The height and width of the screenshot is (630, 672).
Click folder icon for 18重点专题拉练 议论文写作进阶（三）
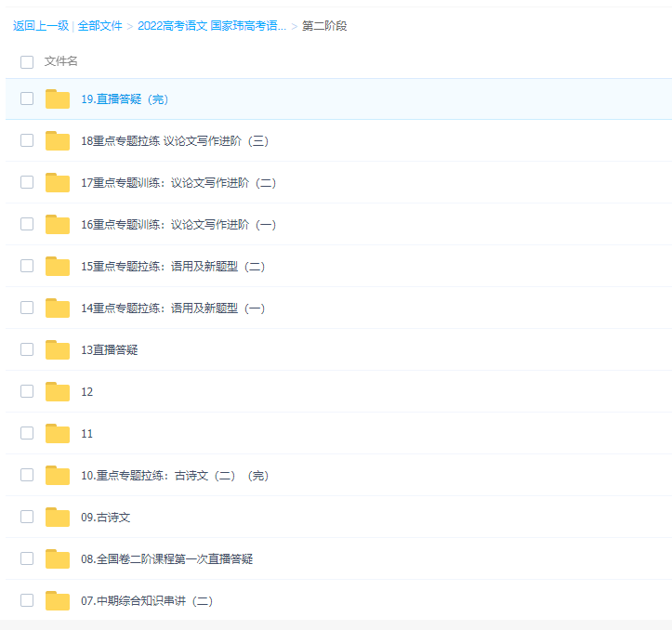point(58,141)
